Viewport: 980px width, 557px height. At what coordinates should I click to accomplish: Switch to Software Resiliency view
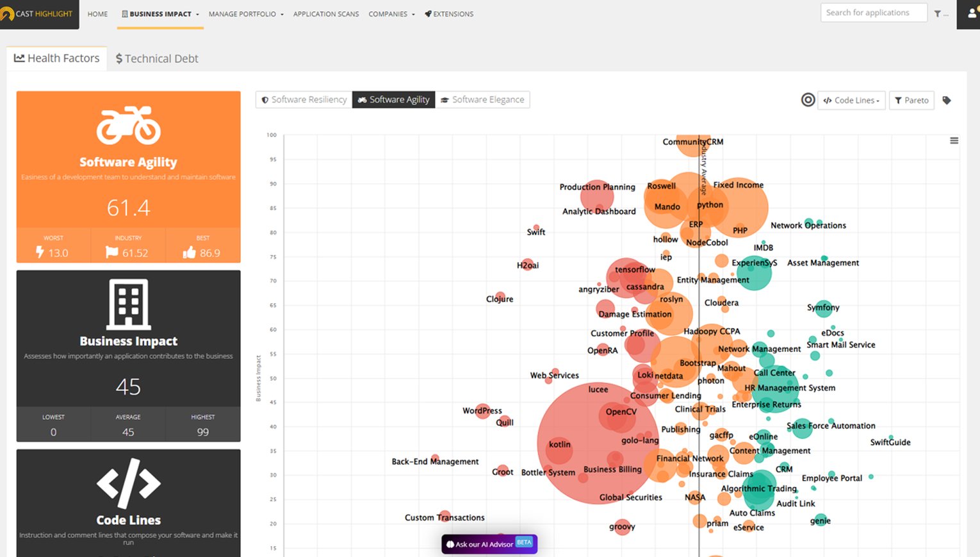point(304,100)
